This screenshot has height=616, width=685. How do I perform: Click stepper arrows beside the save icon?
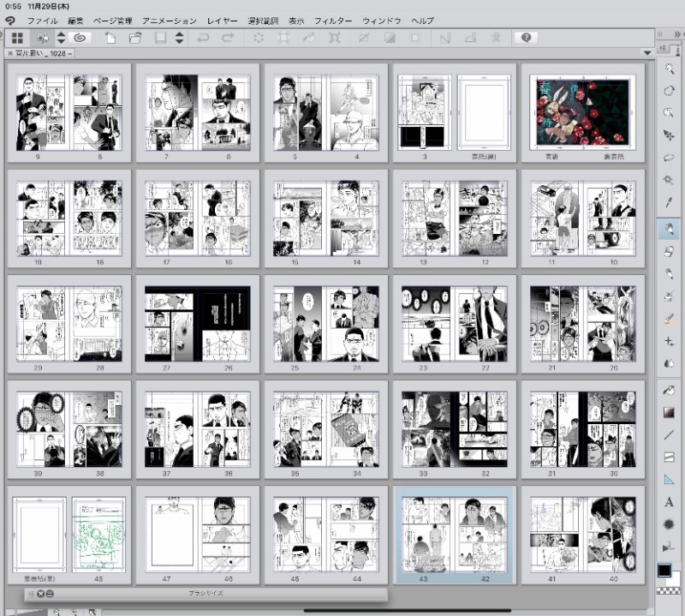(x=179, y=38)
